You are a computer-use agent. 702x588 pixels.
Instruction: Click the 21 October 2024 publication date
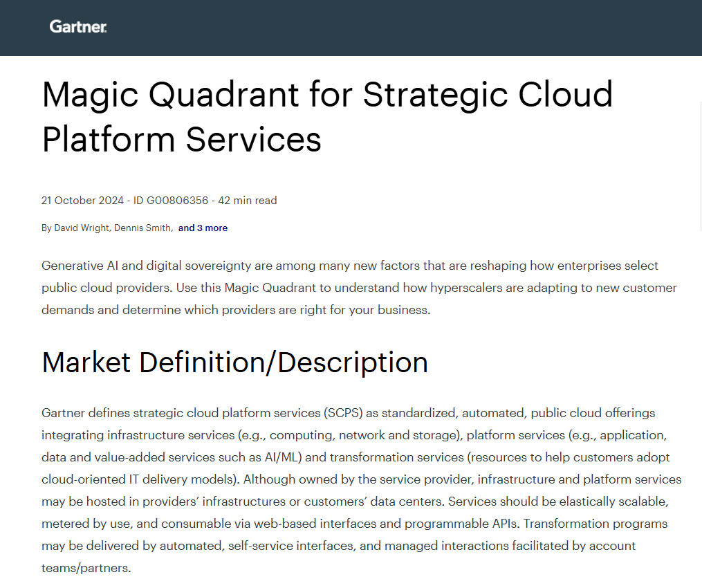tap(83, 201)
